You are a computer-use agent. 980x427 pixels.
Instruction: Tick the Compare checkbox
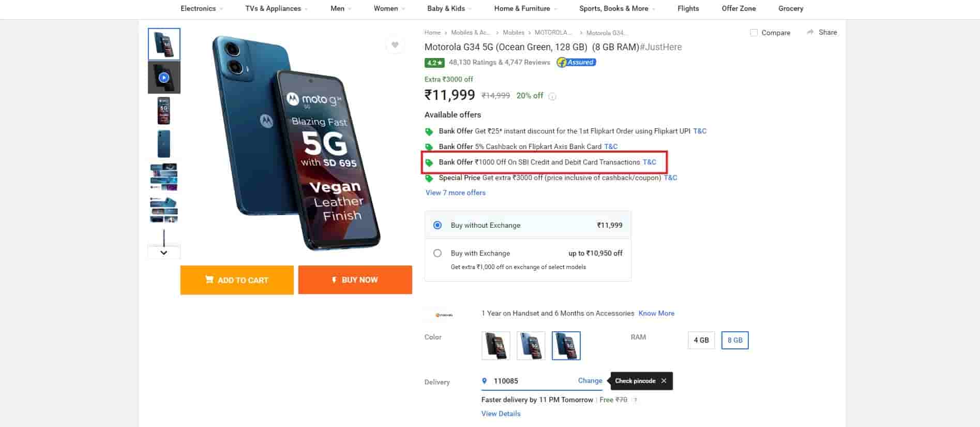click(x=754, y=33)
